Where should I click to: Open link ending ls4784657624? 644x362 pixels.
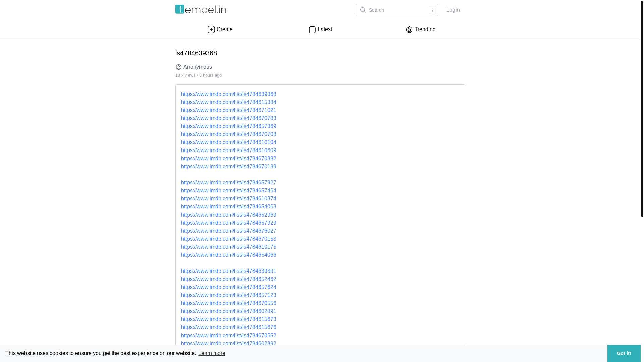point(229,287)
